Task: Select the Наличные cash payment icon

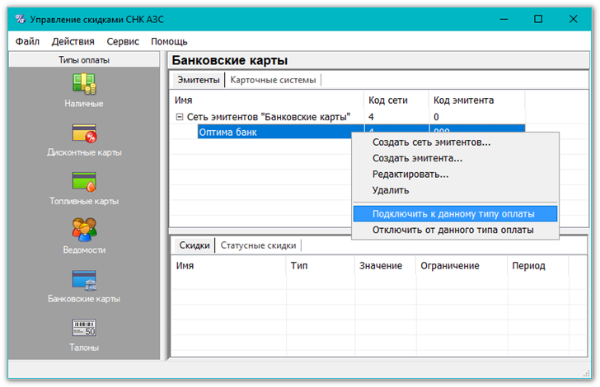Action: coord(84,84)
